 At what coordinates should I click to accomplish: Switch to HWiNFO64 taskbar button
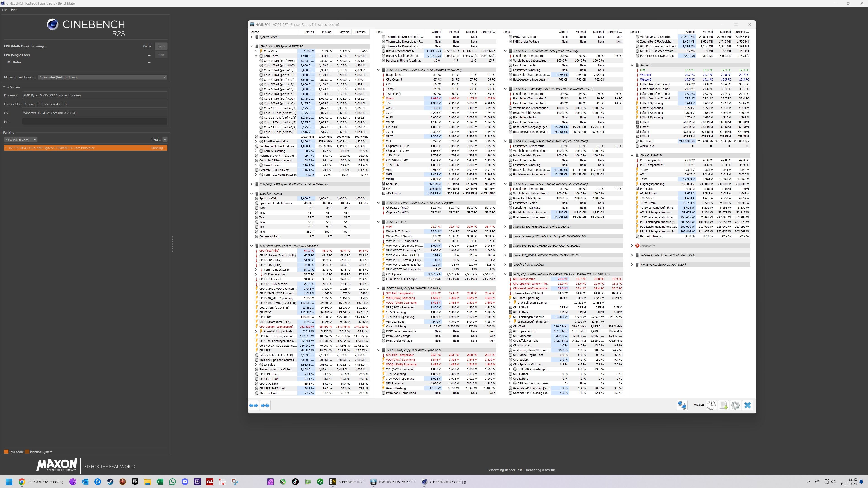click(x=393, y=482)
